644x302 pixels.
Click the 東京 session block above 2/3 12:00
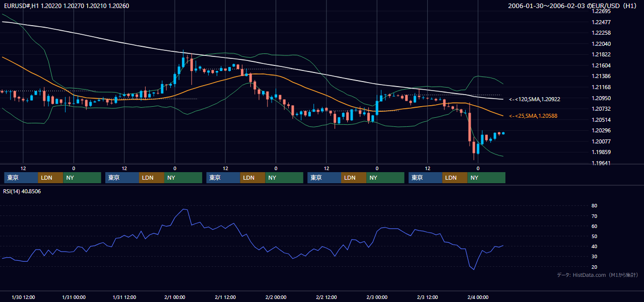tap(425, 178)
